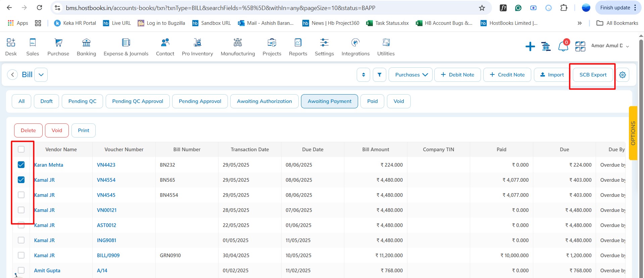Click the SCB Export button
This screenshot has height=278, width=644.
tap(593, 75)
